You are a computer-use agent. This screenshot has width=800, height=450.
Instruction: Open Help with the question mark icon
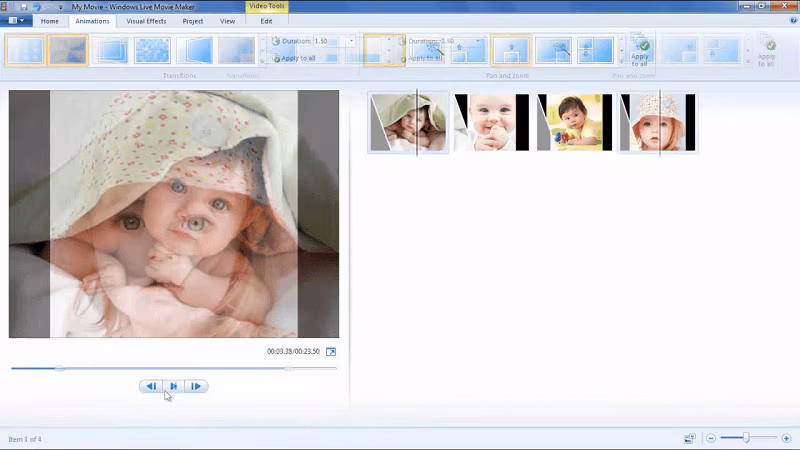(793, 20)
